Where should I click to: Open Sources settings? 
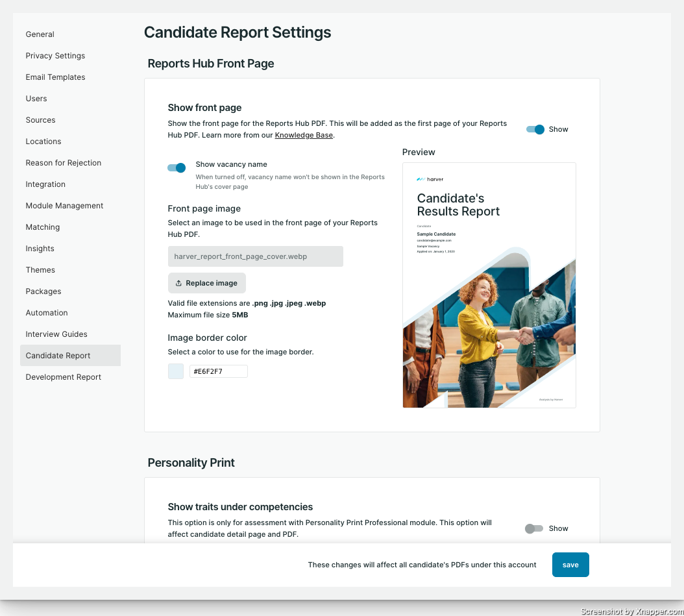point(40,119)
